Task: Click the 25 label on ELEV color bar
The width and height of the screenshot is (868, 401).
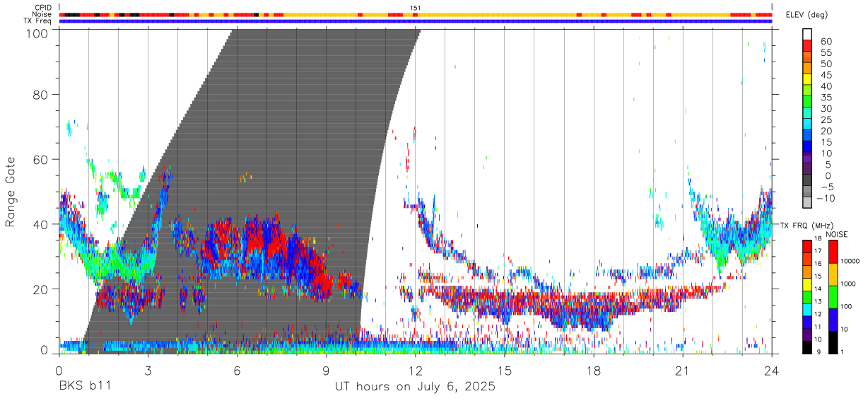Action: (x=826, y=120)
